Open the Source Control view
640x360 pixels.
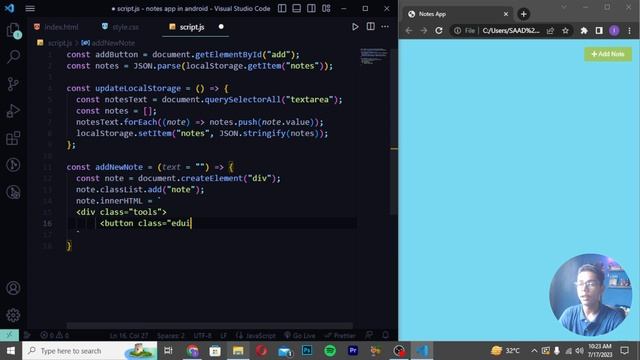coord(13,84)
